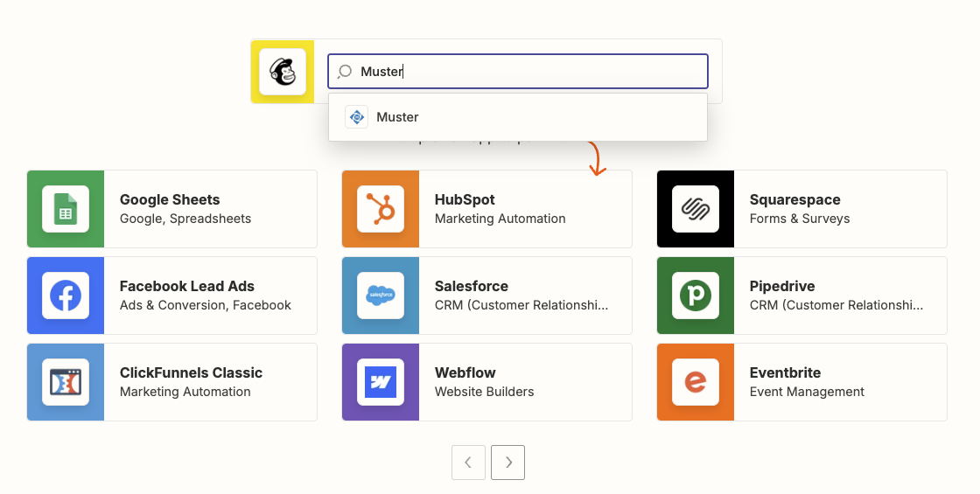Click the Squarespace logo icon
980x494 pixels.
point(696,209)
